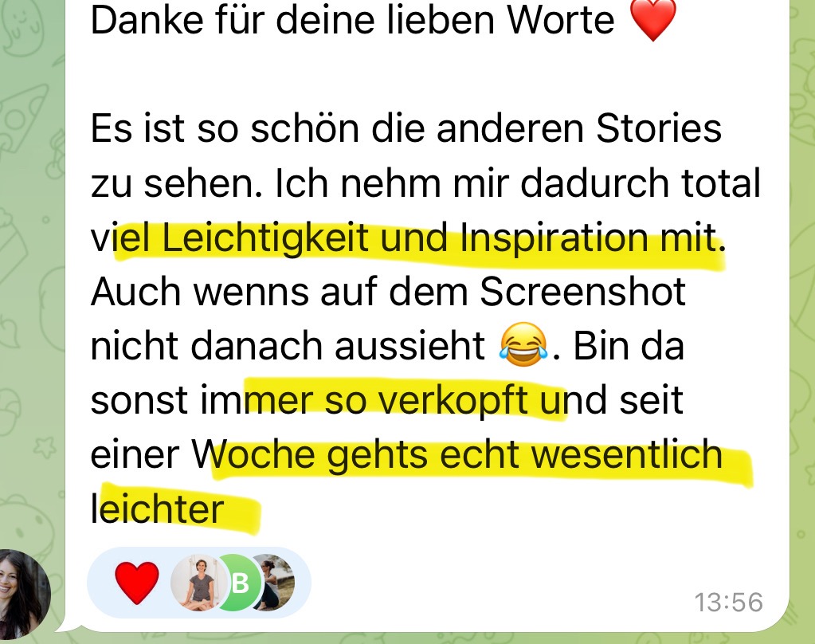Click the green chat wallpaper right of the bubble
815x644 pixels.
click(x=802, y=312)
